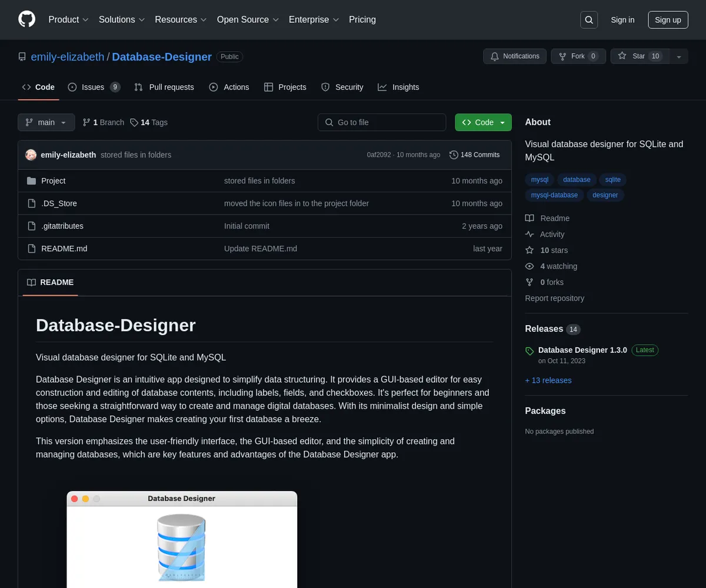The height and width of the screenshot is (588, 706).
Task: Select the sqlite topic tag
Action: coord(612,179)
